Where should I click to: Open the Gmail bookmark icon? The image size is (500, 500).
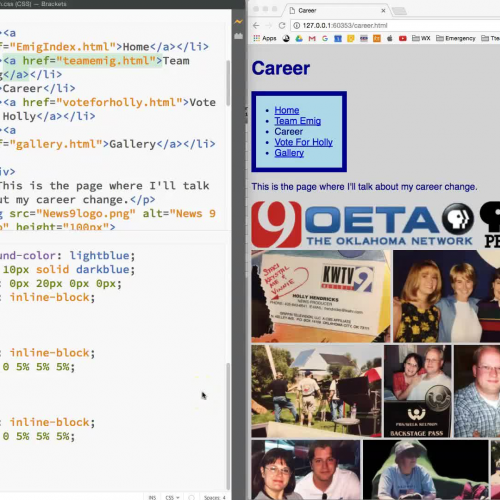coord(312,38)
